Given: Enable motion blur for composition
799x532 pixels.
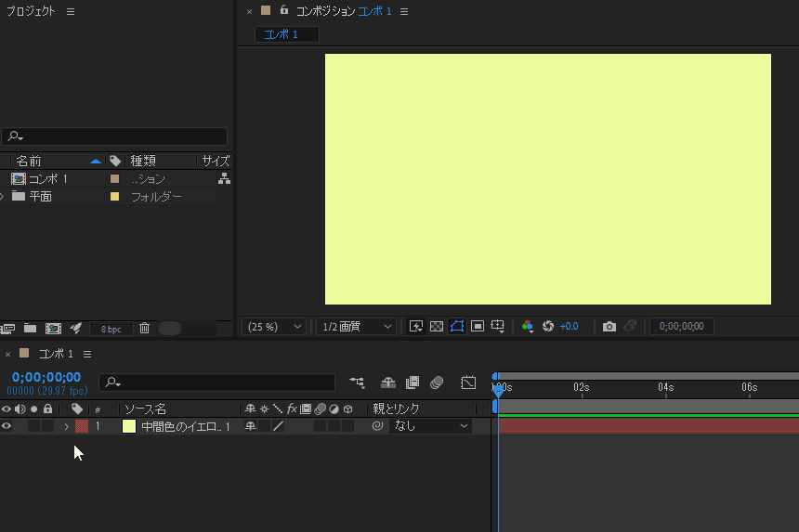Looking at the screenshot, I should pyautogui.click(x=437, y=383).
